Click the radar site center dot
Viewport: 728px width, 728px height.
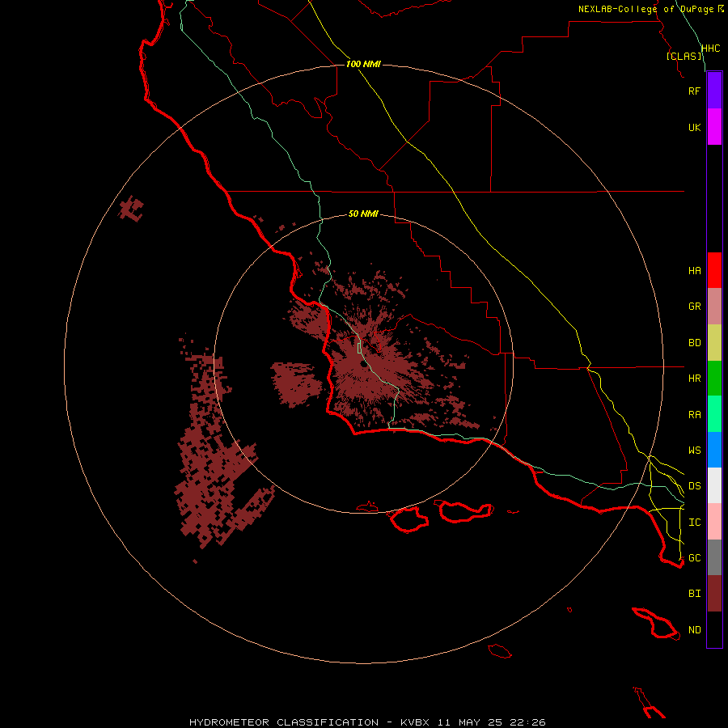point(364,364)
